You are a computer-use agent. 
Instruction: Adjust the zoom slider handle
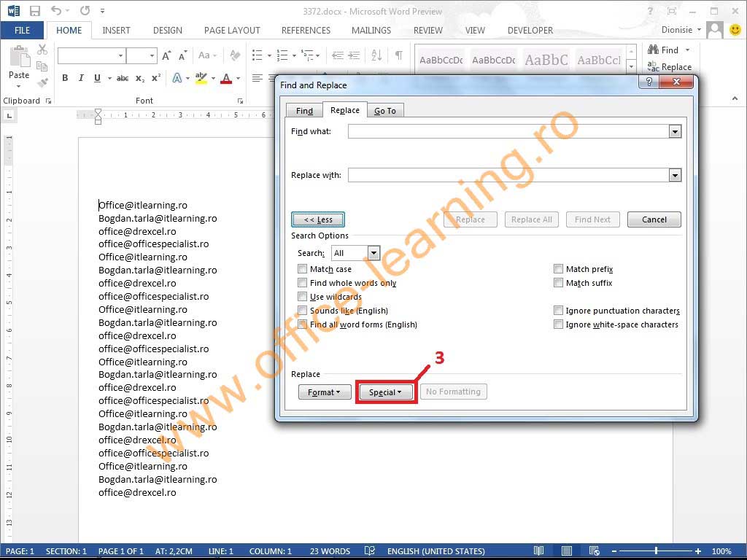click(x=656, y=551)
